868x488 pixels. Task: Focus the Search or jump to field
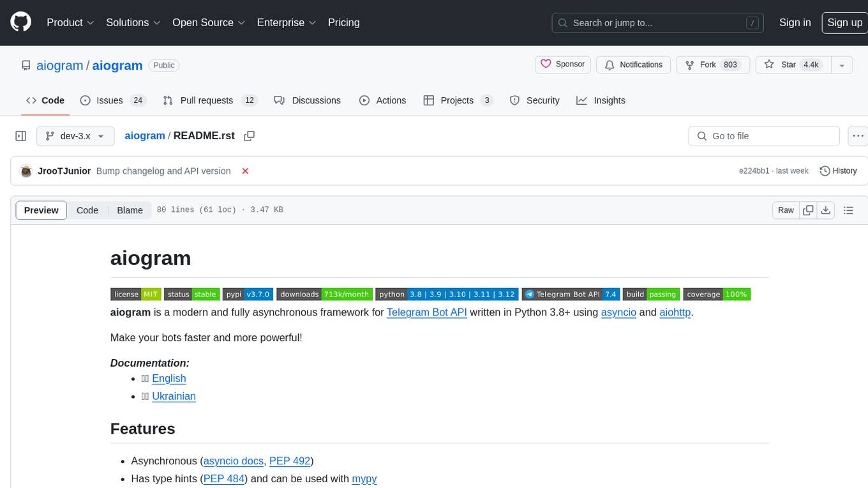(x=658, y=22)
